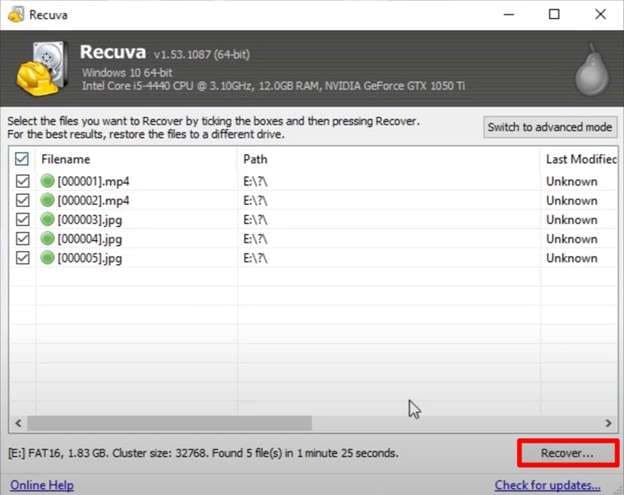The width and height of the screenshot is (624, 495).
Task: Click the version text v1.53.1087 (64-bit)
Action: click(x=202, y=54)
